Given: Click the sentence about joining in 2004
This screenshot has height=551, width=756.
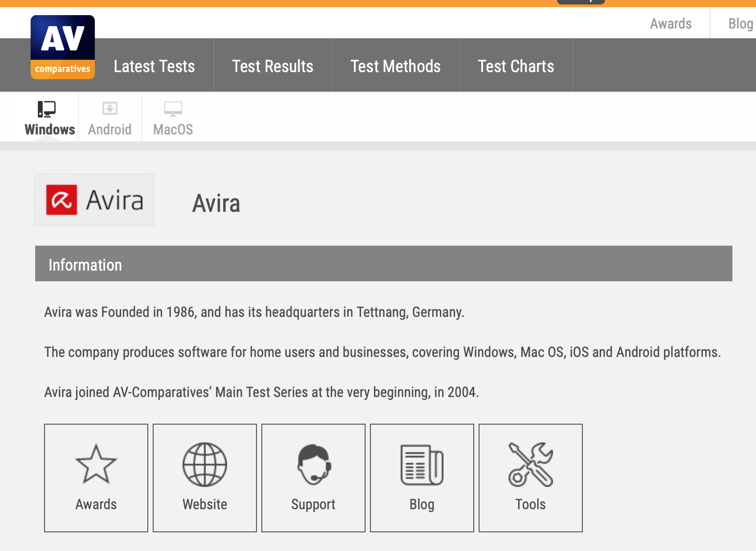Looking at the screenshot, I should coord(262,392).
